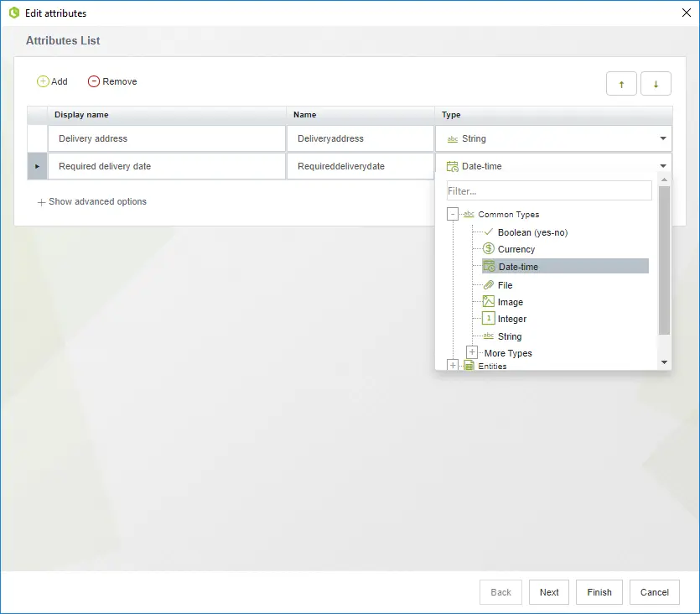Image resolution: width=700 pixels, height=614 pixels.
Task: Click the Integer number icon
Action: (x=489, y=319)
